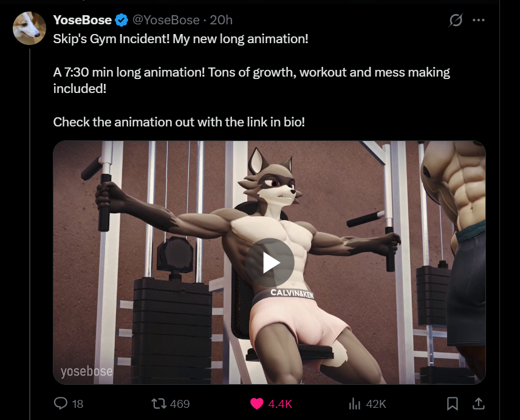This screenshot has width=520, height=420.
Task: Click the 20h post timestamp
Action: [221, 20]
